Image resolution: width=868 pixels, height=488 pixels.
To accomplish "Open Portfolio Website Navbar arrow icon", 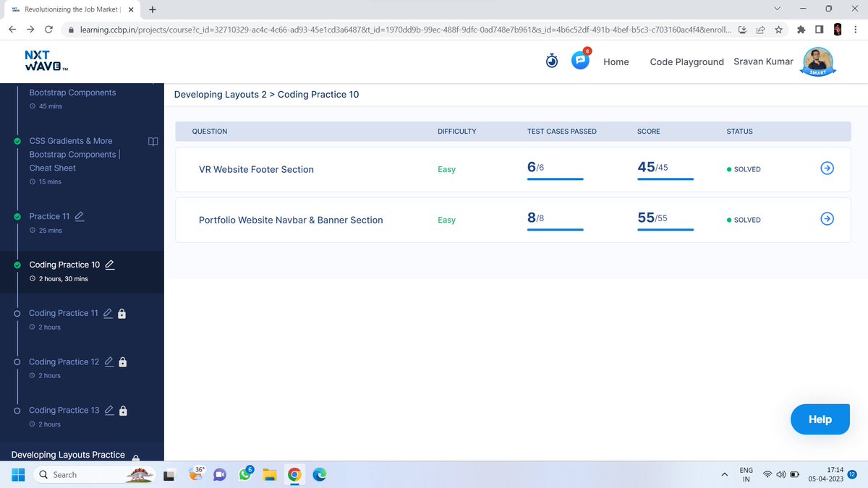I will (x=827, y=219).
